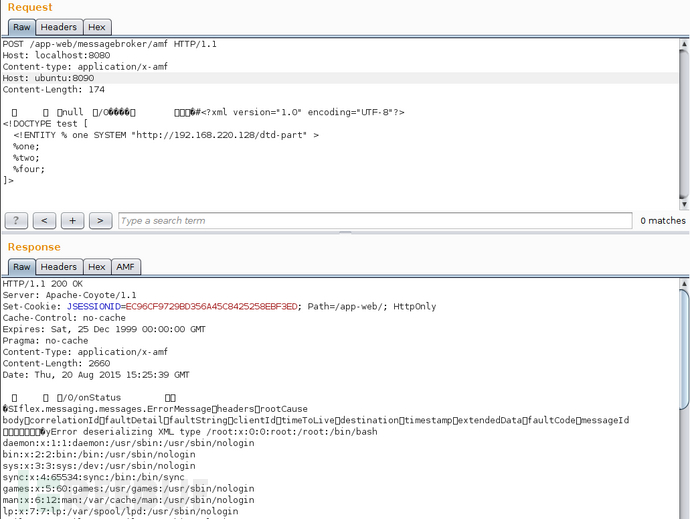Click the 'Error deserializing XML type' line
This screenshot has height=519, width=690.
[x=190, y=432]
